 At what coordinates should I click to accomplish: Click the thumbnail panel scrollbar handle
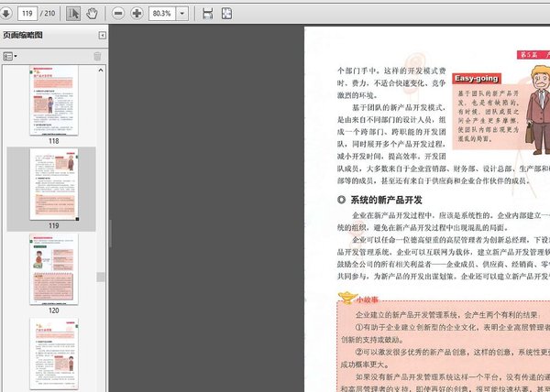[101, 277]
